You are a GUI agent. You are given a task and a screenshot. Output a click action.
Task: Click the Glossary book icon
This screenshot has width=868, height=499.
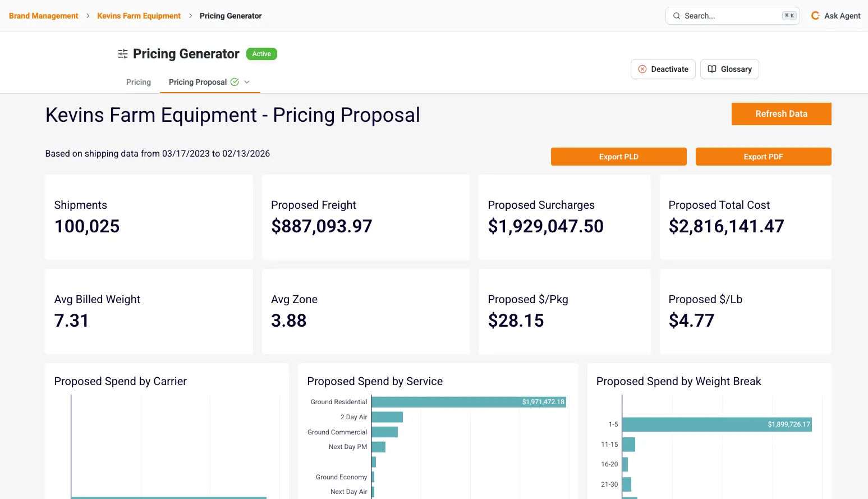[x=712, y=69]
